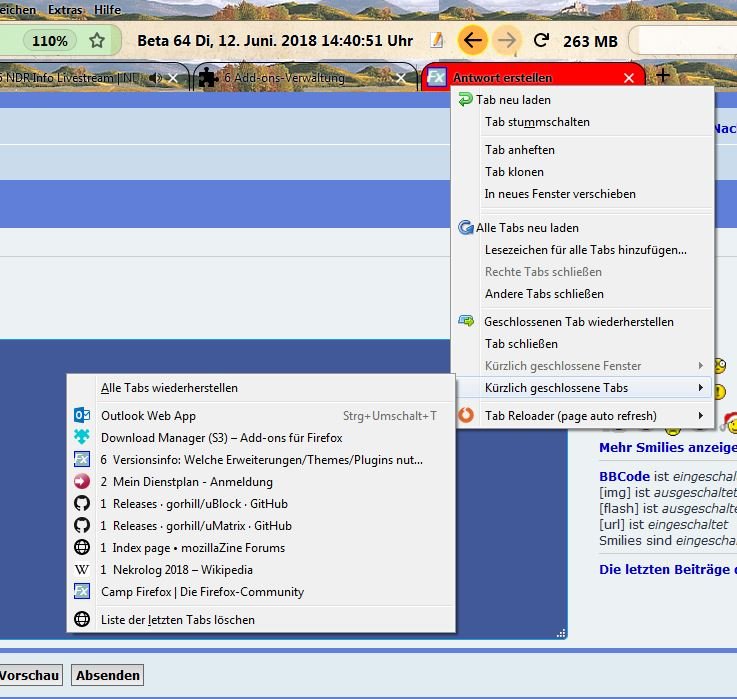Restore the Outlook Web App closed tab

tap(148, 416)
